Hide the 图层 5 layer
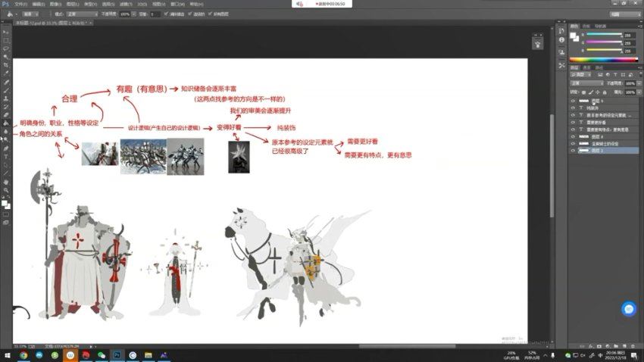 (573, 101)
